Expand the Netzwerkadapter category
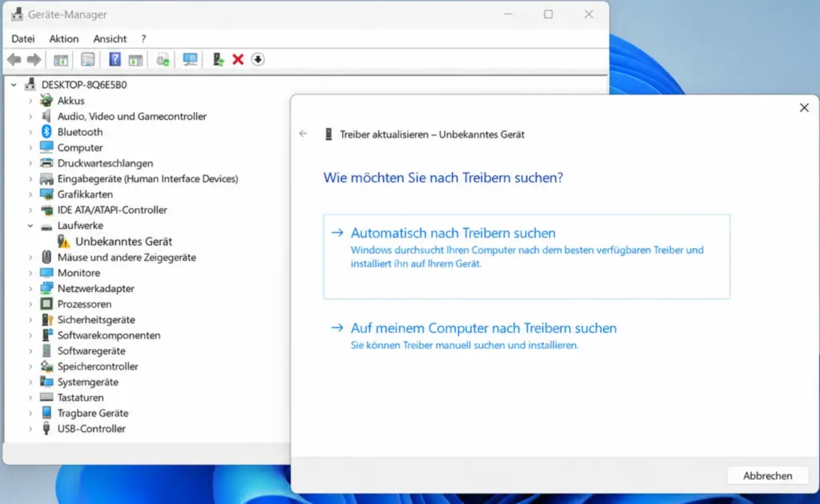Image resolution: width=820 pixels, height=504 pixels. 30,288
